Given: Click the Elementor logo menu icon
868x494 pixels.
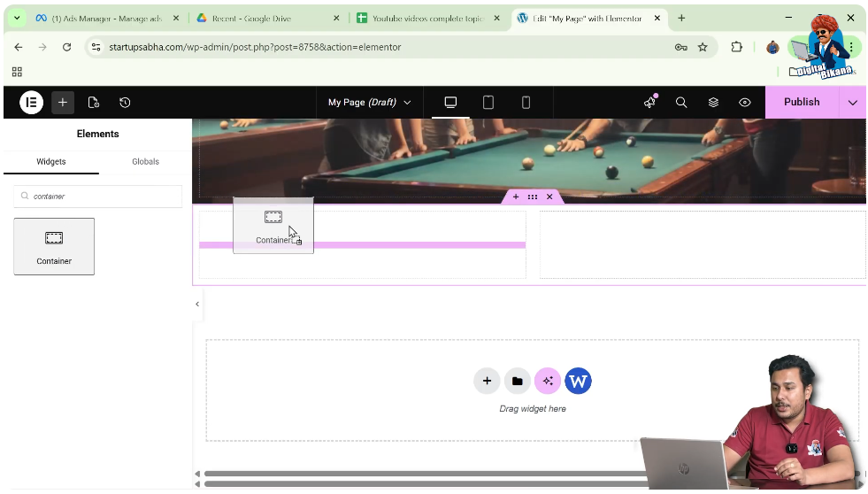Looking at the screenshot, I should point(31,103).
